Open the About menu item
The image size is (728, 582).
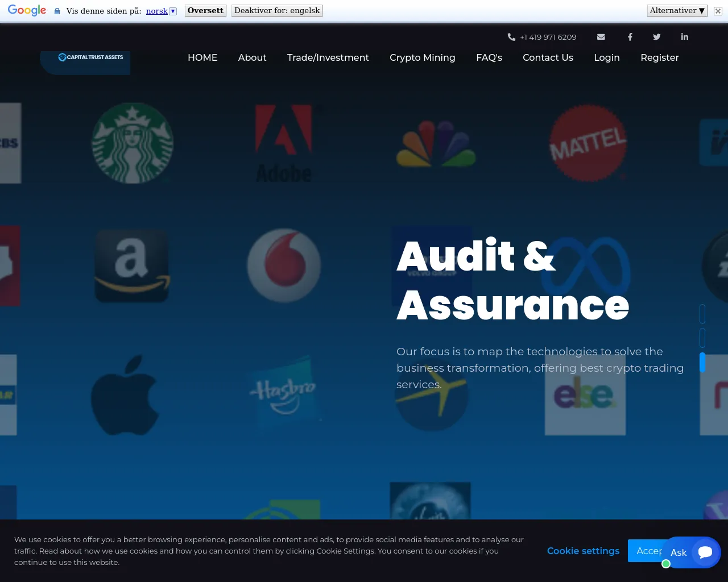tap(252, 57)
